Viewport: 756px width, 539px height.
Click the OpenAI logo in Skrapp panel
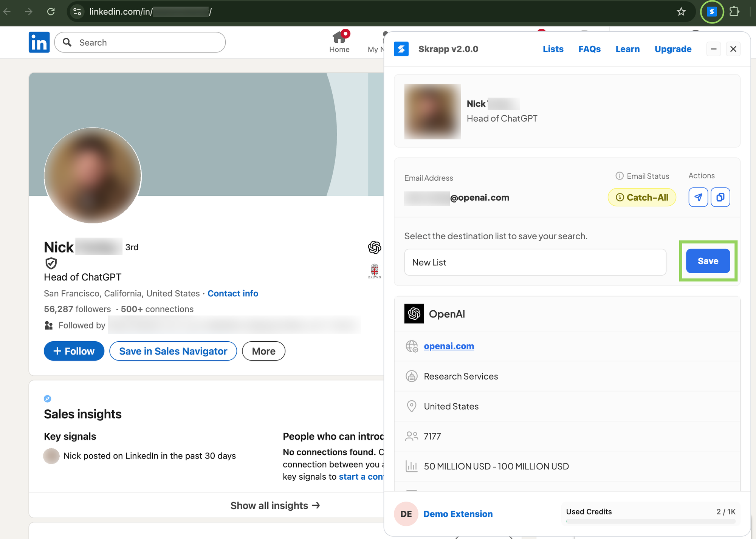pos(414,314)
